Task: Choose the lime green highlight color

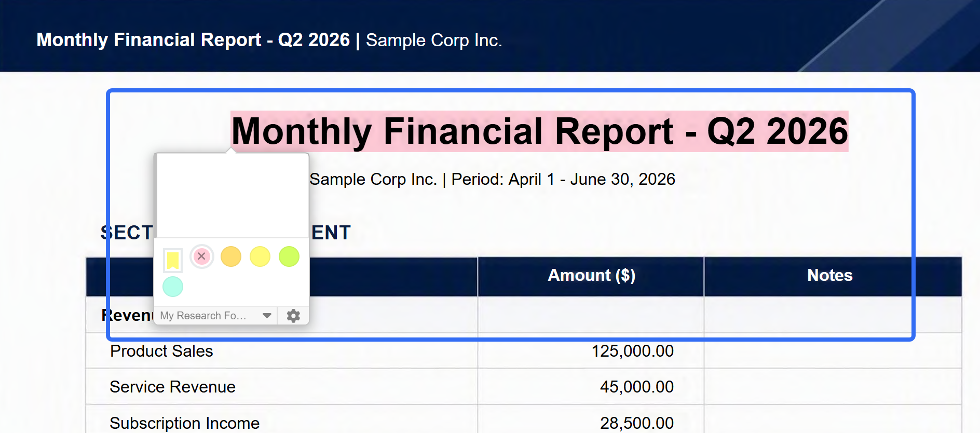Action: point(289,256)
